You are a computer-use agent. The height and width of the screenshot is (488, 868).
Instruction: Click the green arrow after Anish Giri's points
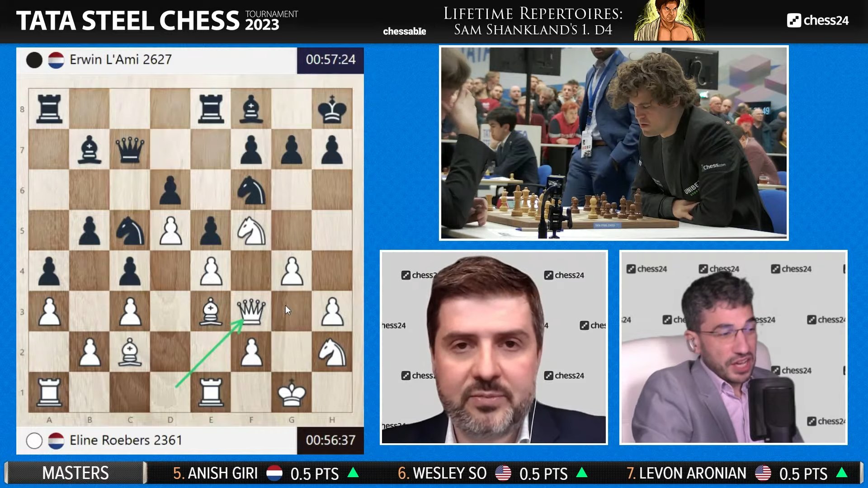tap(353, 473)
